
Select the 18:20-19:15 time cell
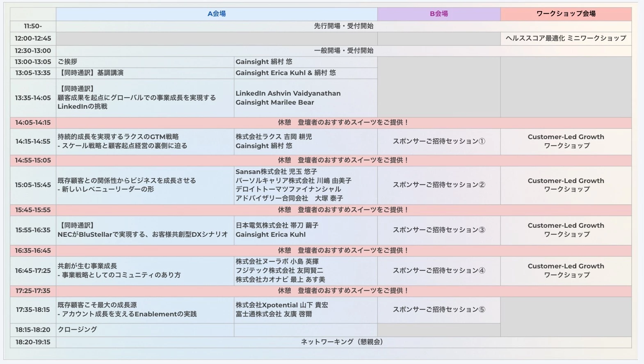point(33,342)
